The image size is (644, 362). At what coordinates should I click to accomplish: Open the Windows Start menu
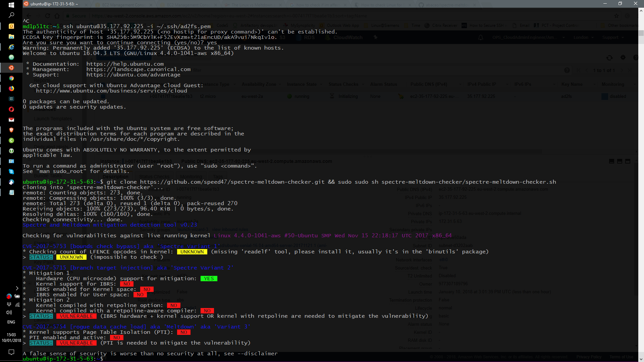[11, 5]
